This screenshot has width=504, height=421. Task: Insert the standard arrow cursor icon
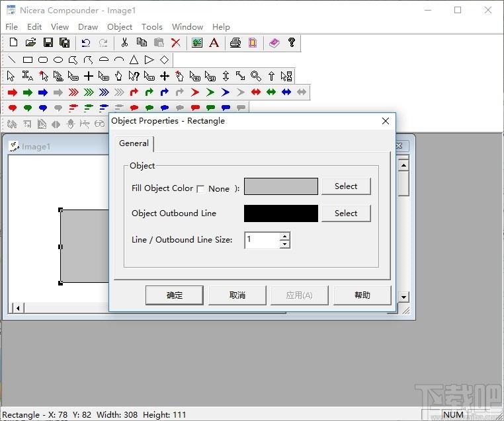(11, 76)
